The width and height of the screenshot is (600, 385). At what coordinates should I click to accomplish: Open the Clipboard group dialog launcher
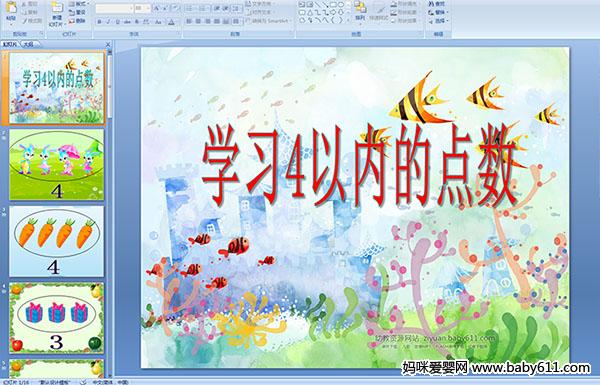(x=41, y=34)
